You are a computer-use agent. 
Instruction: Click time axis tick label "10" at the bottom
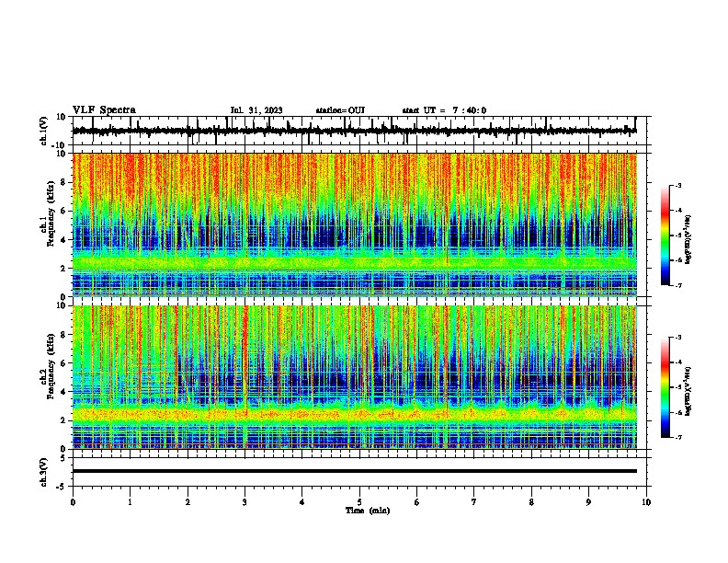(646, 502)
